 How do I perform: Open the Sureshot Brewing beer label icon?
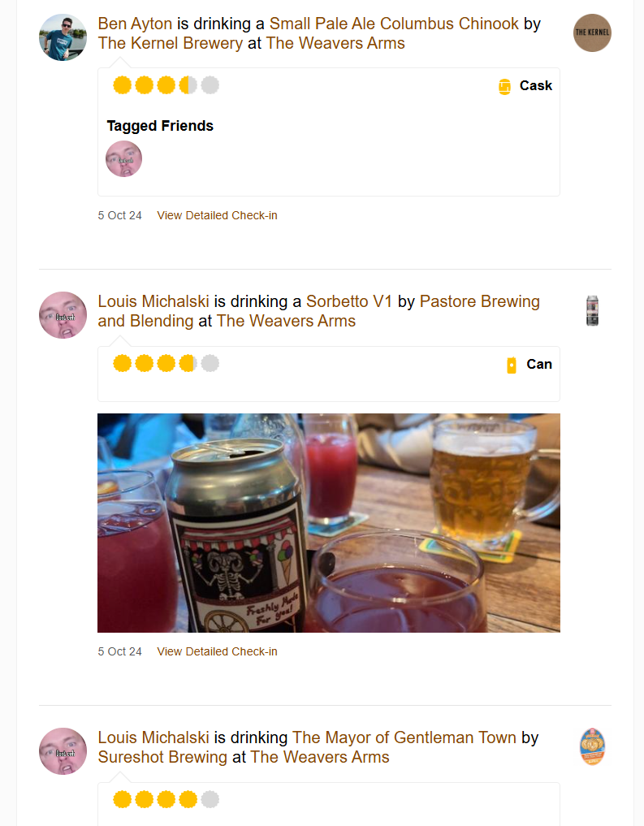[x=592, y=747]
